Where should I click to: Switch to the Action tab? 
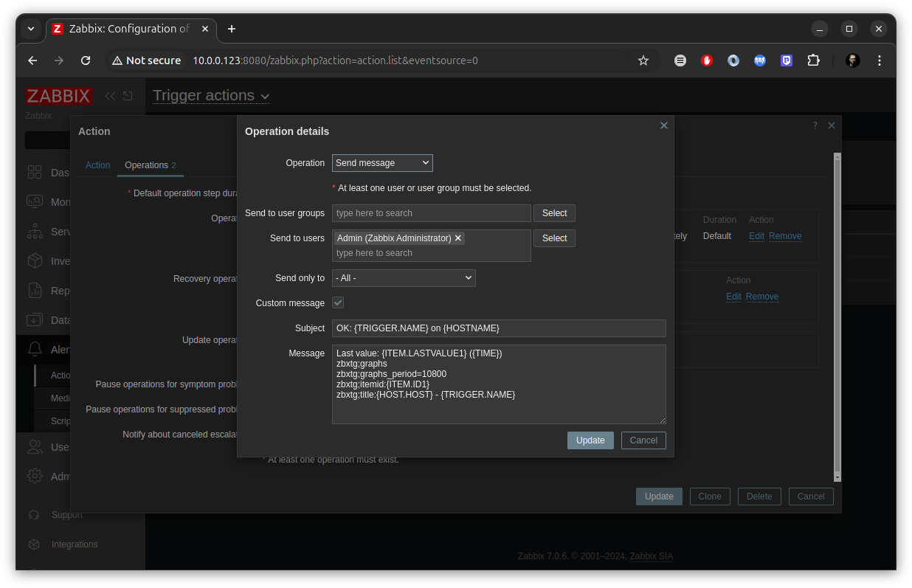(97, 165)
